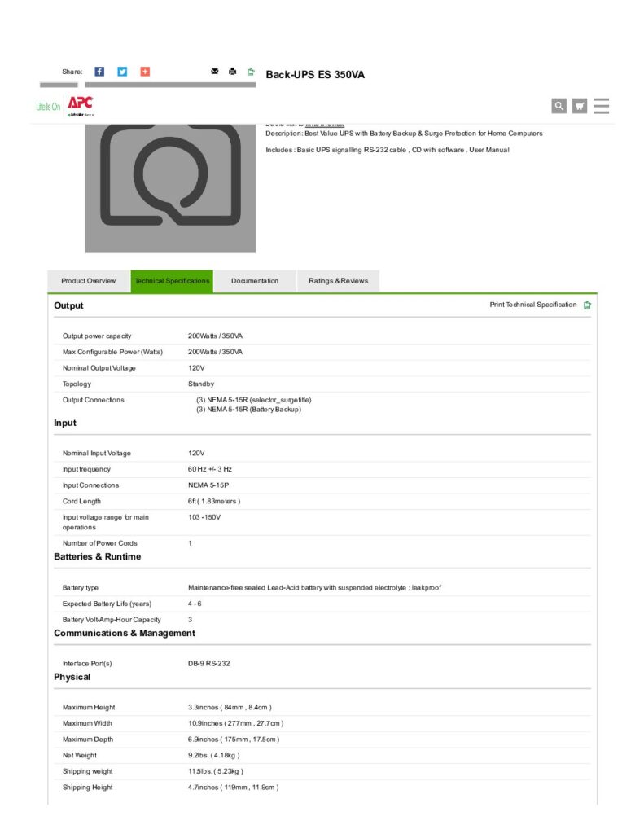Click the Maximum Height label

tap(89, 708)
